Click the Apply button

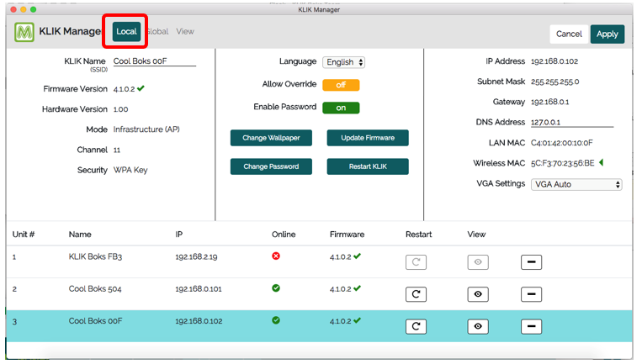coord(608,34)
